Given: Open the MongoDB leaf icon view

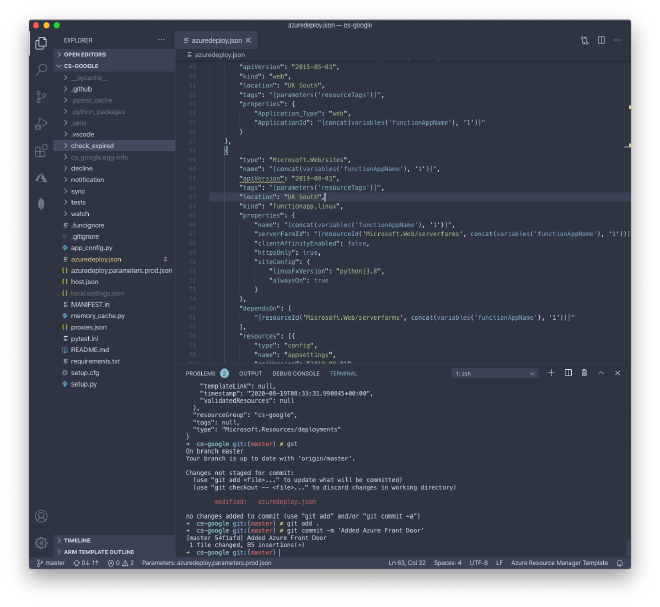Looking at the screenshot, I should coord(41,204).
